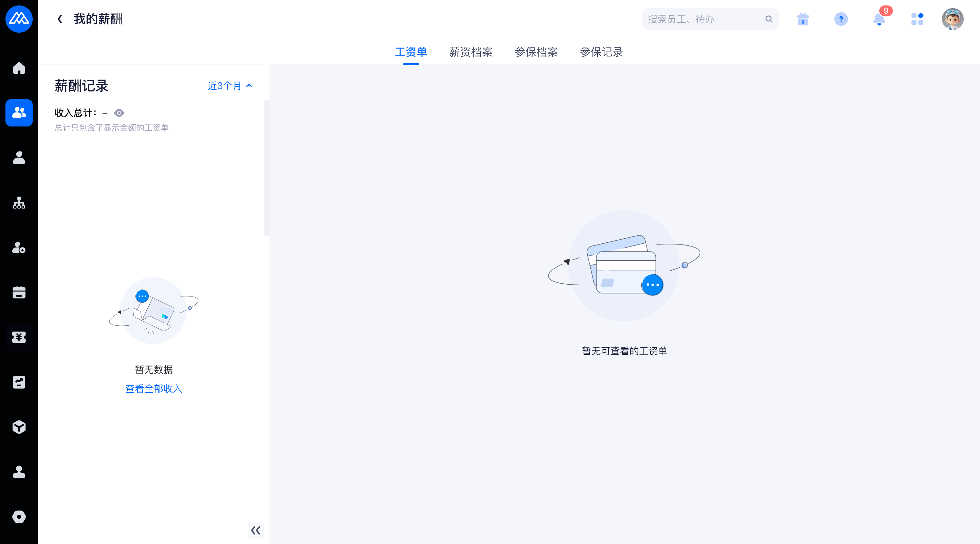This screenshot has width=980, height=544.
Task: Click the settings hexagon sidebar icon
Action: [19, 516]
